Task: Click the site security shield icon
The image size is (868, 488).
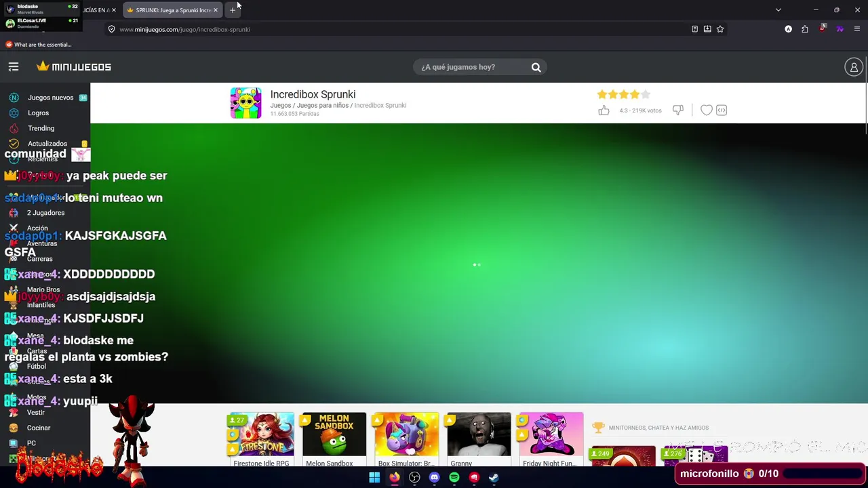Action: pyautogui.click(x=112, y=29)
